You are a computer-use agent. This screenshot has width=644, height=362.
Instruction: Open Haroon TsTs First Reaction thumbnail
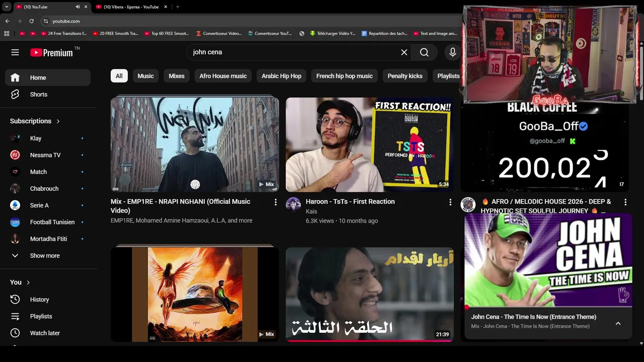click(x=370, y=145)
